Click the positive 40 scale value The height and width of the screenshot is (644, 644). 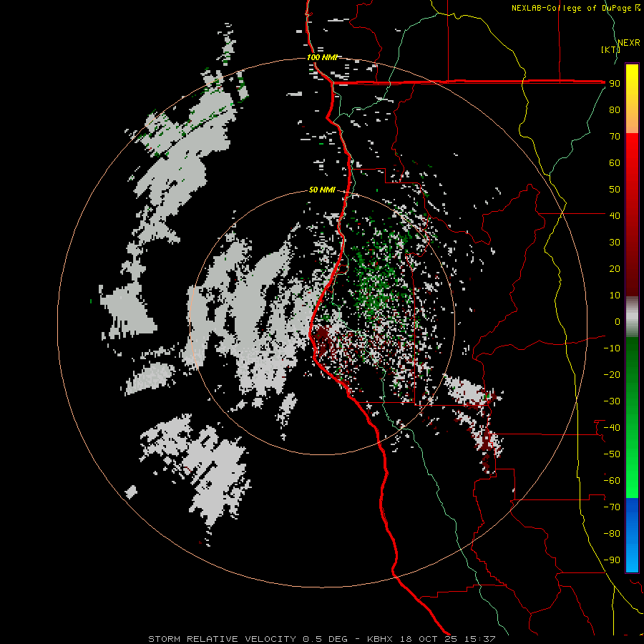pyautogui.click(x=615, y=215)
